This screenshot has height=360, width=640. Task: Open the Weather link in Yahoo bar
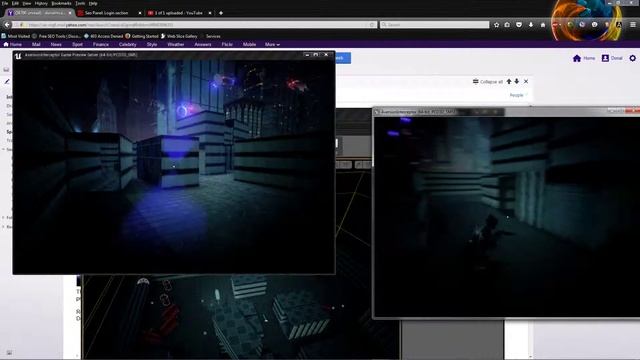tap(176, 44)
